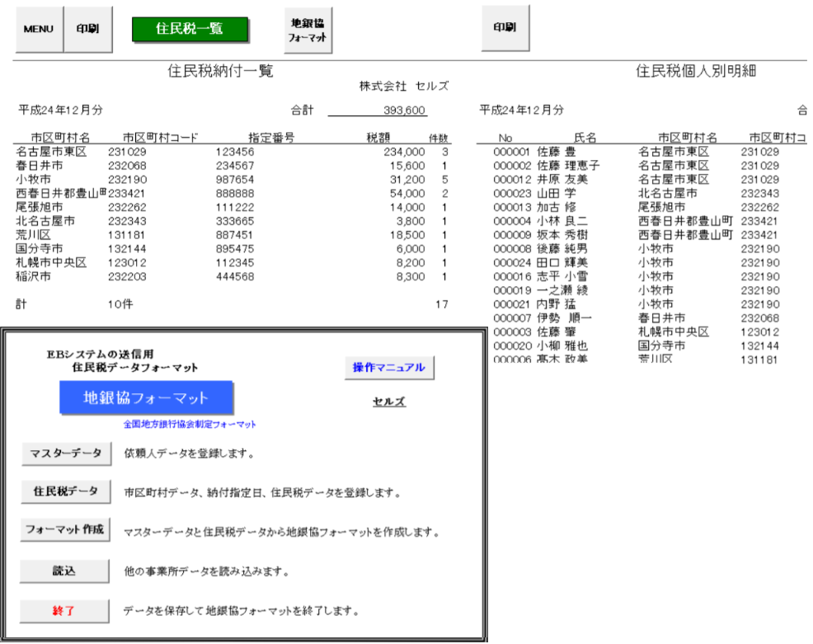This screenshot has height=644, width=813.
Task: Select the 荒川区 row in the tax list
Action: click(x=233, y=235)
